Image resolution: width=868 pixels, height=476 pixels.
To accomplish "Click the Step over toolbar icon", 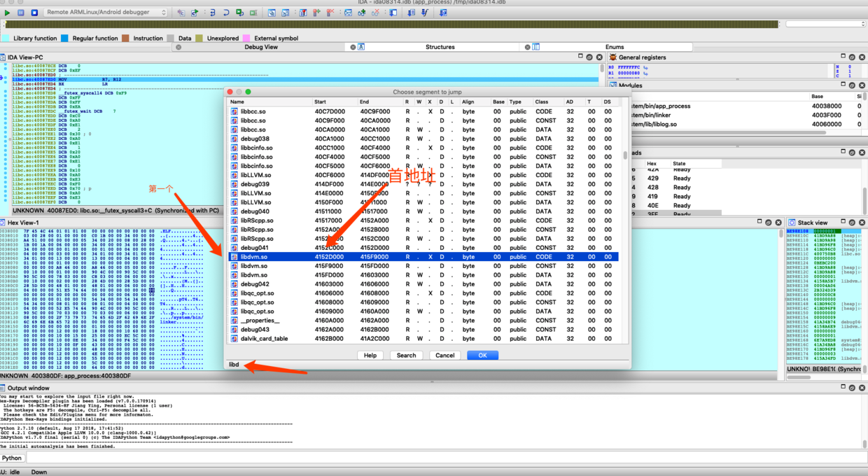I will tap(226, 13).
